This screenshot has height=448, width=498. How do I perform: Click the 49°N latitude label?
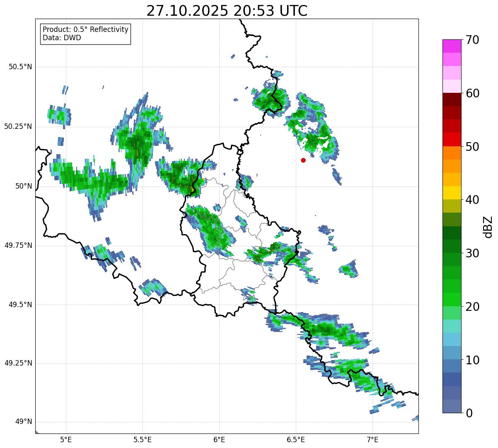[24, 421]
